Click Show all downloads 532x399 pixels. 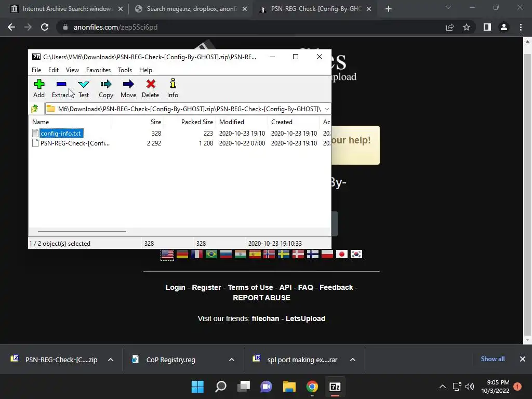(x=493, y=359)
